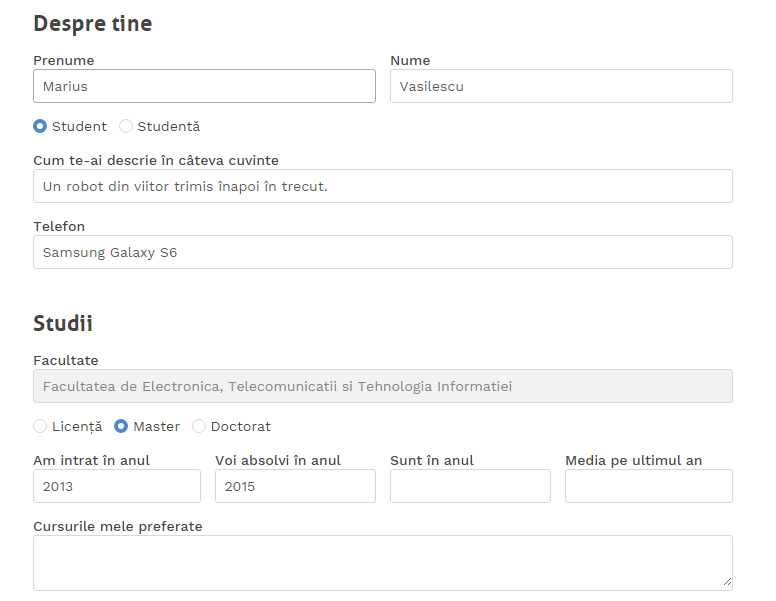Click the textarea resize handle corner

(x=727, y=582)
